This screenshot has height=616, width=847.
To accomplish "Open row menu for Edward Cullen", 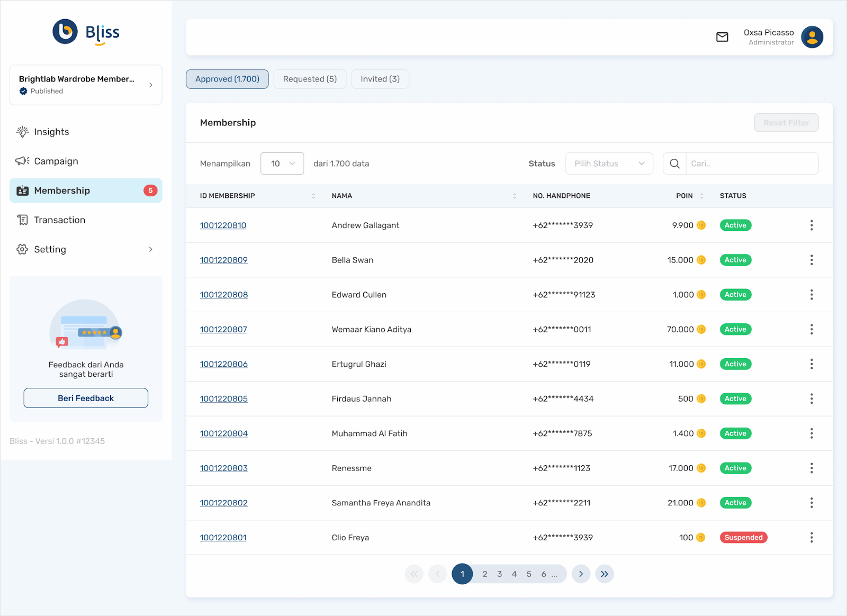I will point(812,295).
